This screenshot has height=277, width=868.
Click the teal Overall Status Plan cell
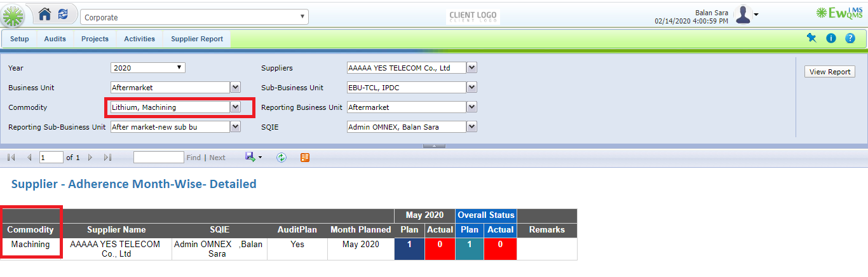(470, 249)
